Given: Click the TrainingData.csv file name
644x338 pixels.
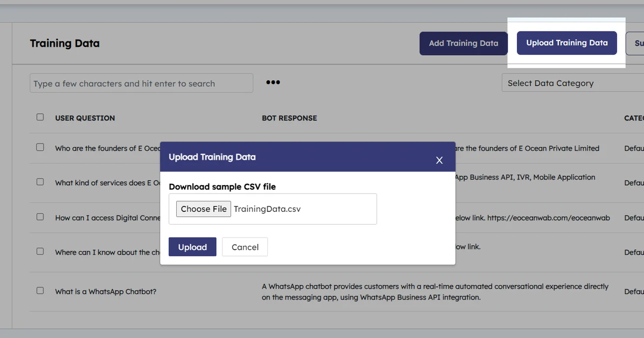Looking at the screenshot, I should click(267, 209).
